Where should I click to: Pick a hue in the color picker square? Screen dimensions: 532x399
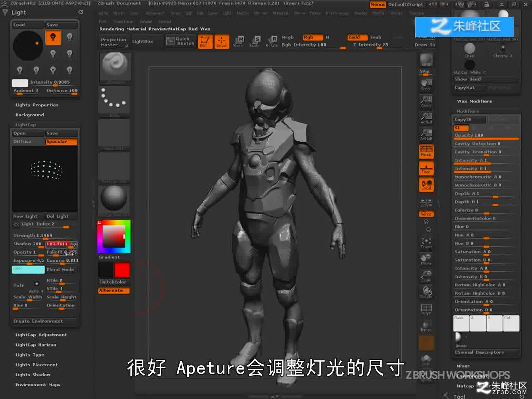(x=114, y=236)
